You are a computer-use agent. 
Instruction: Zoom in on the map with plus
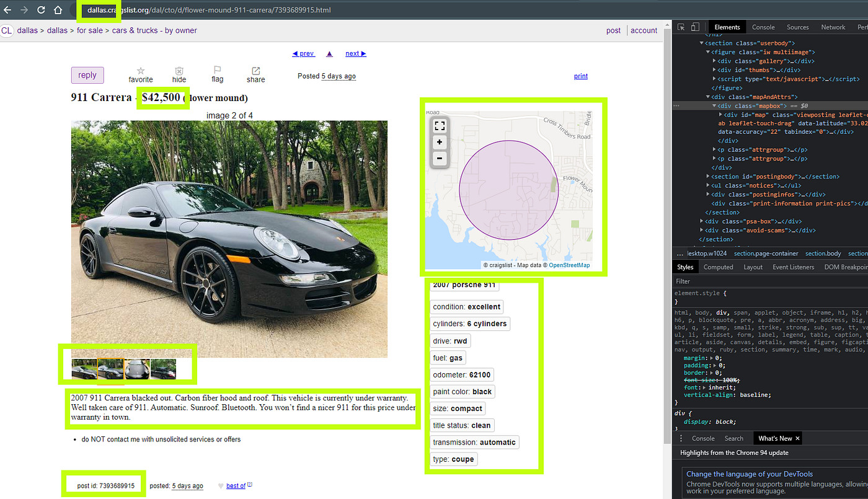pos(440,143)
